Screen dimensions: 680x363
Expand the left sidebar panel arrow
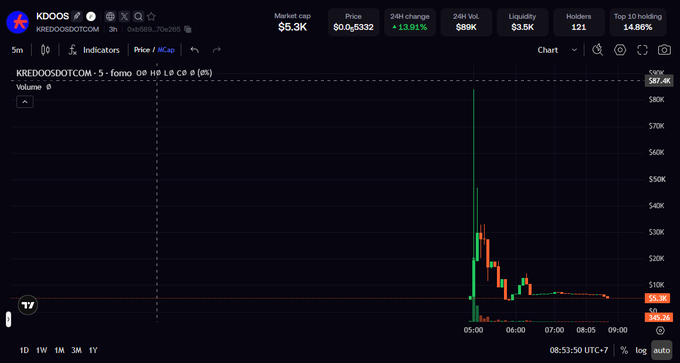8,319
